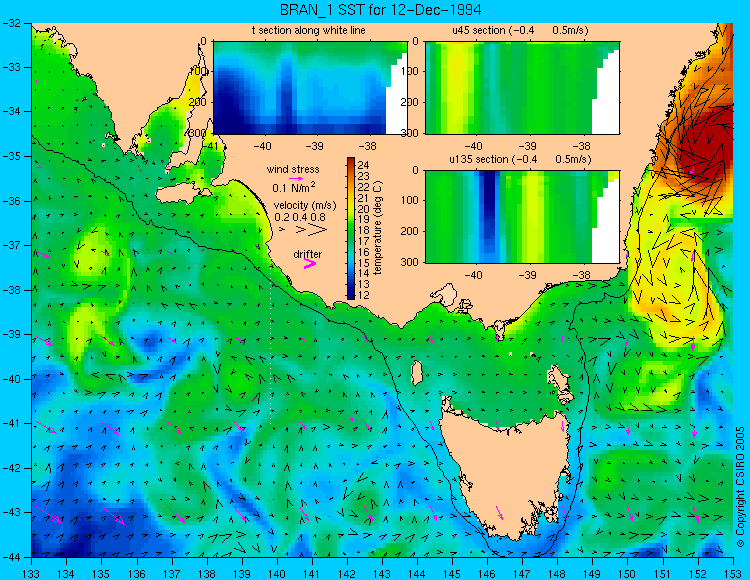Open the u45 section inset plot
750x580 pixels.
(522, 88)
